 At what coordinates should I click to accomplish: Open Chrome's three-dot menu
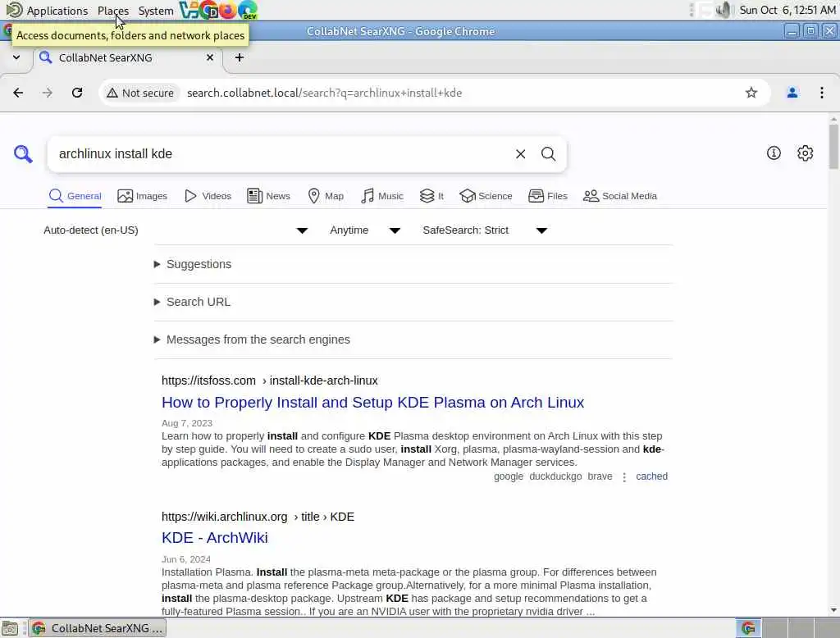pyautogui.click(x=822, y=93)
